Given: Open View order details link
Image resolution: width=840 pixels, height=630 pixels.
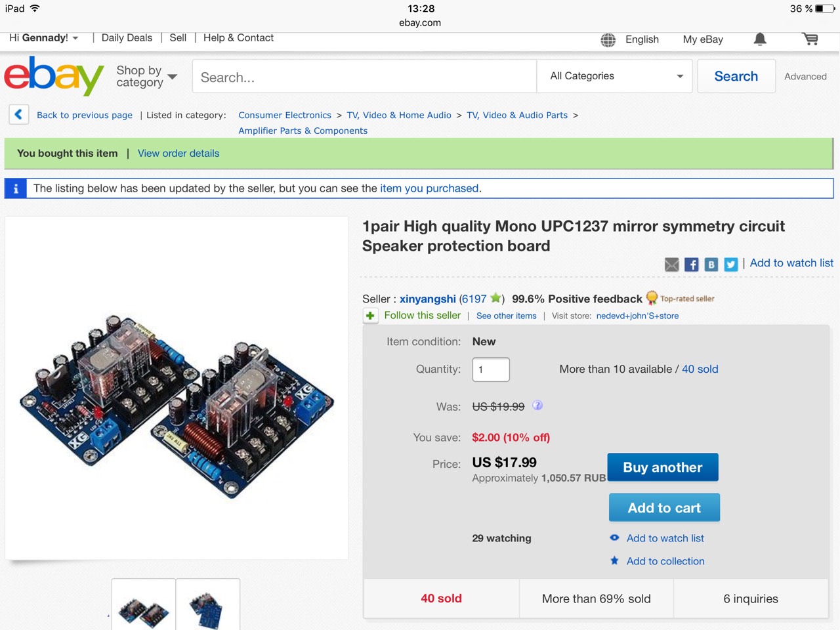Looking at the screenshot, I should coord(178,154).
